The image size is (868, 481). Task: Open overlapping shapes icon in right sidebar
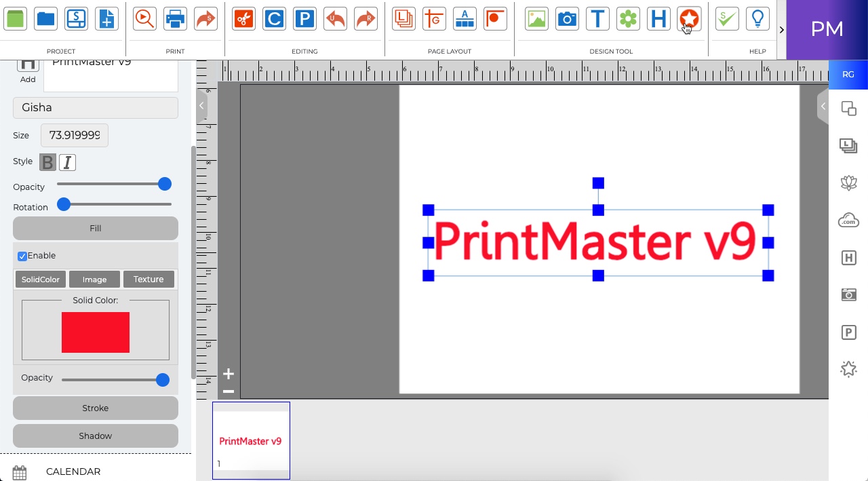848,109
